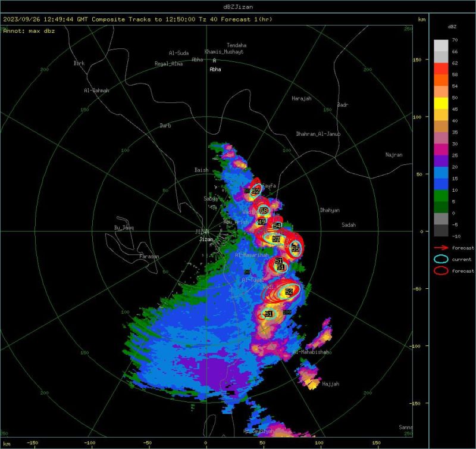Select the large yellow storm cell 52 below Al-Tuwal
The height and width of the screenshot is (449, 476).
289,292
